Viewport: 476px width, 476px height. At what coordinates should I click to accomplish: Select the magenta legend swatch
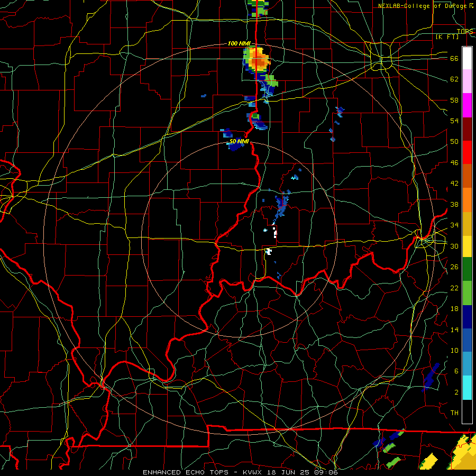[x=467, y=105]
